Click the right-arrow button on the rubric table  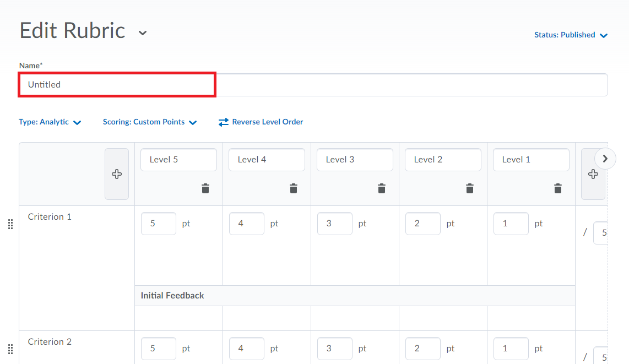(605, 159)
